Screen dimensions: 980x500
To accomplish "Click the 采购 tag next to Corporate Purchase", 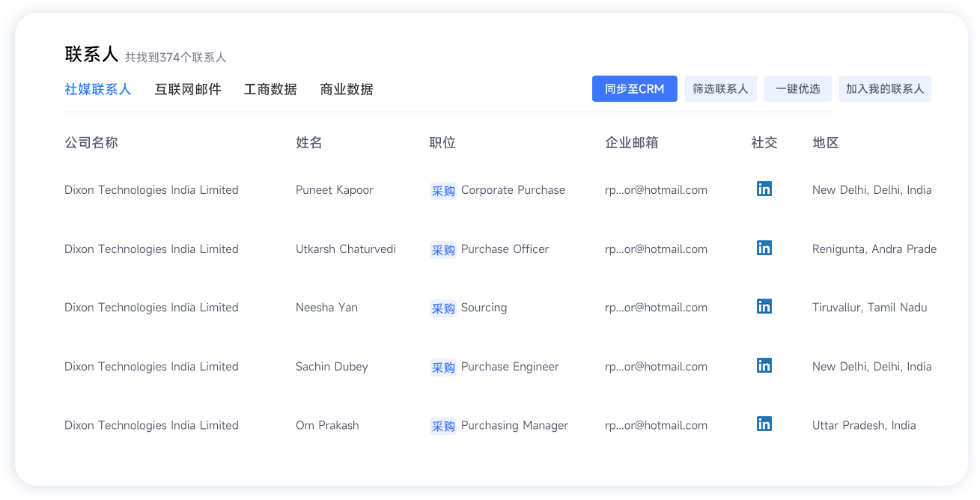I will (442, 190).
